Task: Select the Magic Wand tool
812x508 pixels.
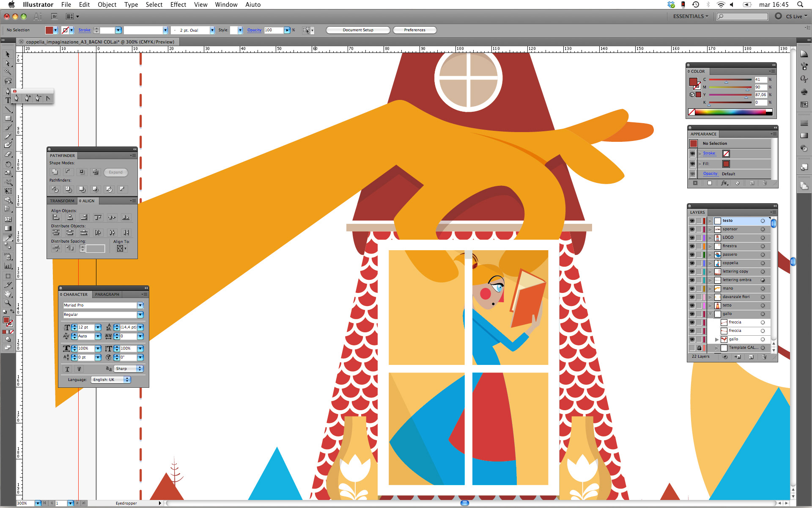Action: 8,72
